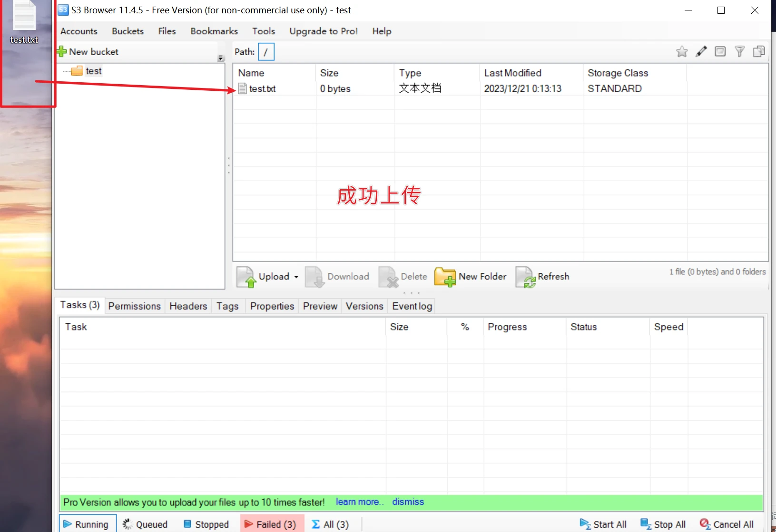Click the filter funnel icon
The image size is (776, 532).
pyautogui.click(x=739, y=52)
